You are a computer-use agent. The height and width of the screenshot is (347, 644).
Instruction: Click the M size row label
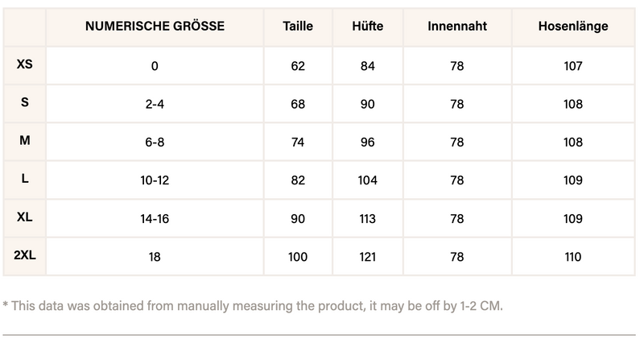coord(24,140)
